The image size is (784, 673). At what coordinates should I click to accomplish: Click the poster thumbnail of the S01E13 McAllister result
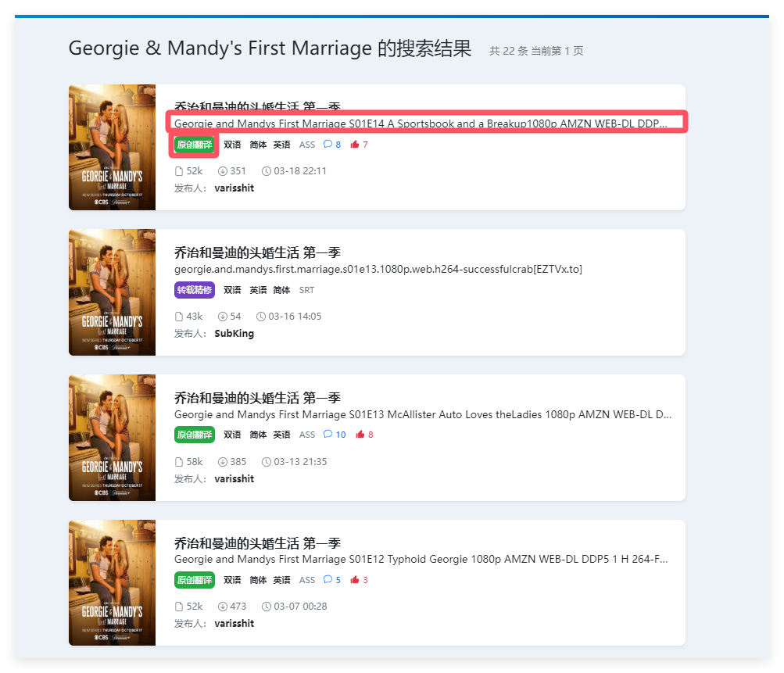(112, 438)
